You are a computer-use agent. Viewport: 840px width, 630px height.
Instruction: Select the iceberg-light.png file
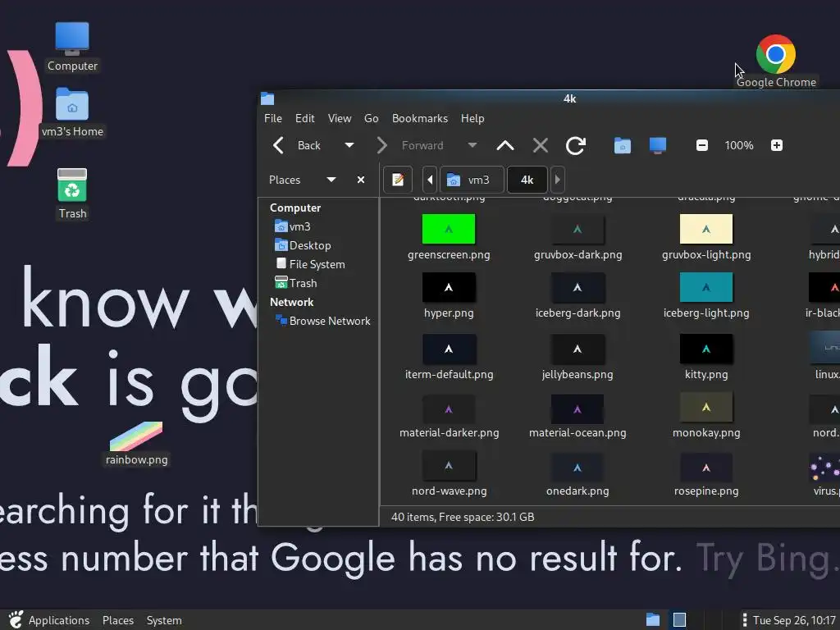point(706,295)
